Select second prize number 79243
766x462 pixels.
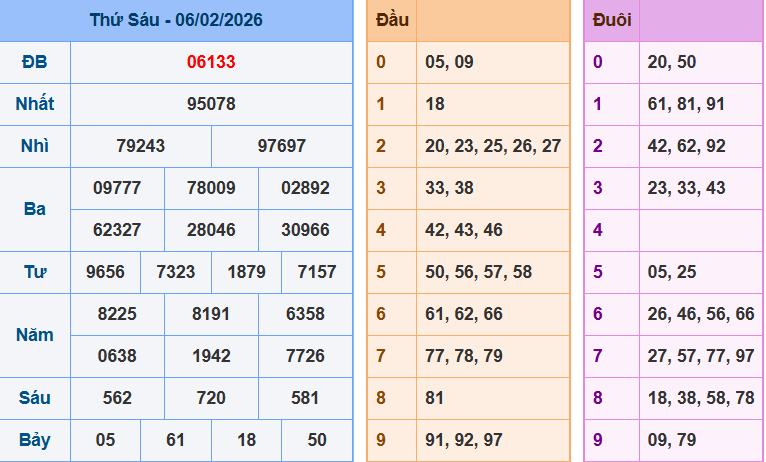pos(141,146)
